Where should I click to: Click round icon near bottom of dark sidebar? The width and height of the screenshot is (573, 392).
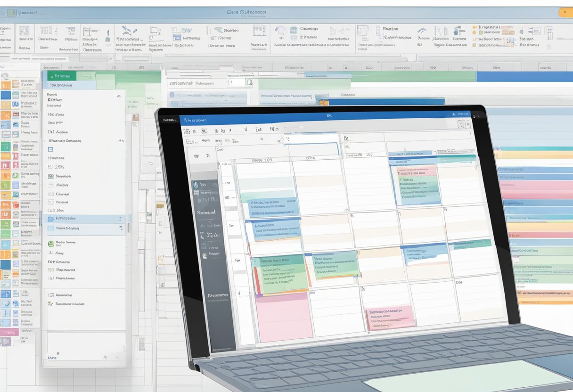(205, 255)
